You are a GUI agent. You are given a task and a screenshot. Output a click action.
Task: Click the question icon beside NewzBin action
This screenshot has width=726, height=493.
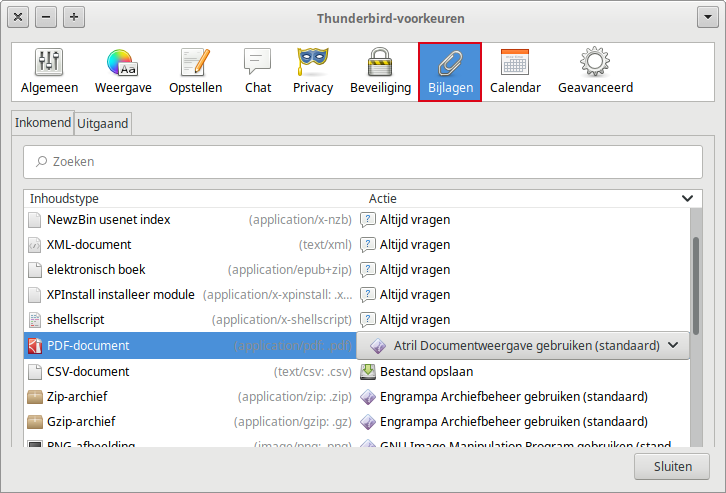[x=368, y=220]
